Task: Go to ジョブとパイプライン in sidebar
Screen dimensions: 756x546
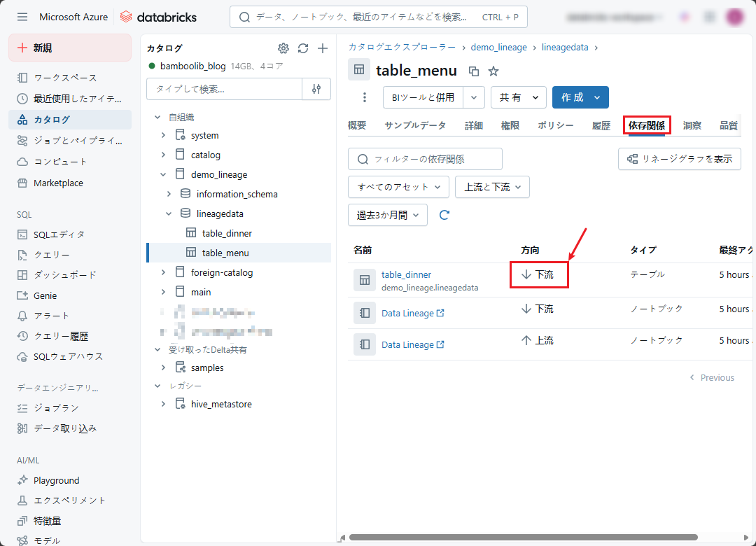Action: 70,141
